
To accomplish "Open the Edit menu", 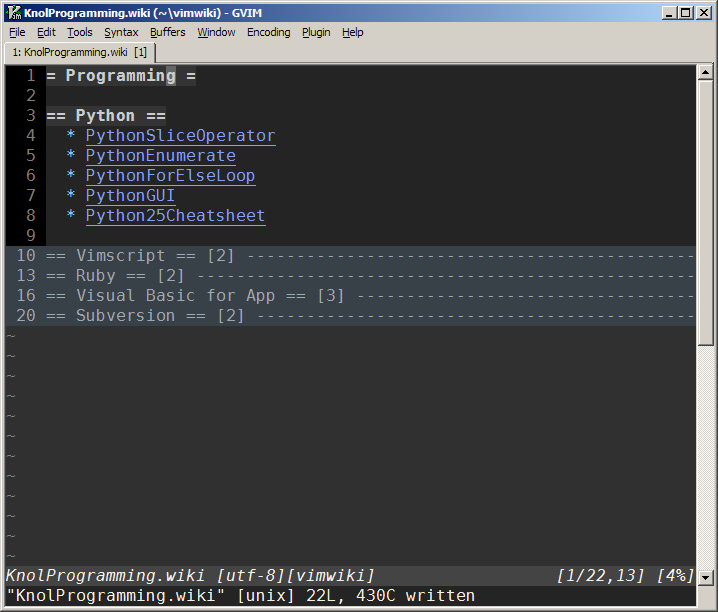I will [46, 32].
